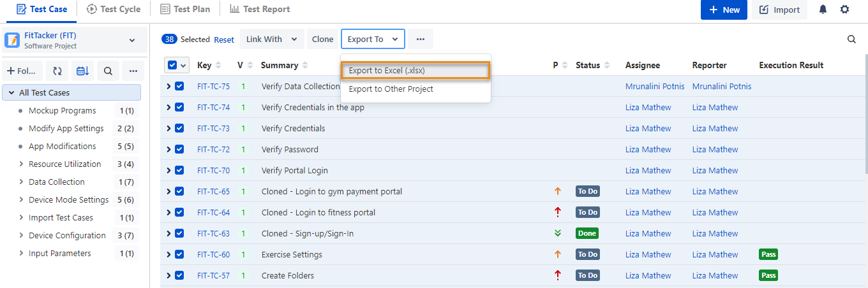Select the App Modifications folder
Image resolution: width=868 pixels, height=288 pixels.
pos(63,146)
